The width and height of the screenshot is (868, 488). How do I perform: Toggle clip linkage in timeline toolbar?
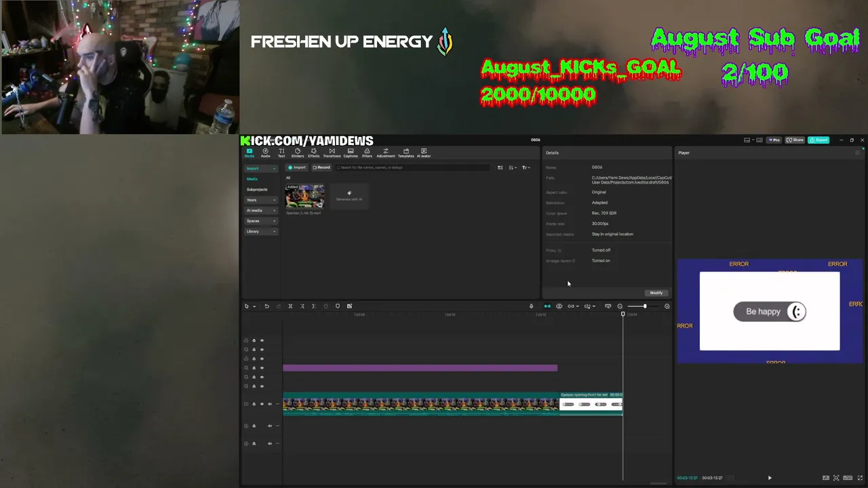coord(571,306)
